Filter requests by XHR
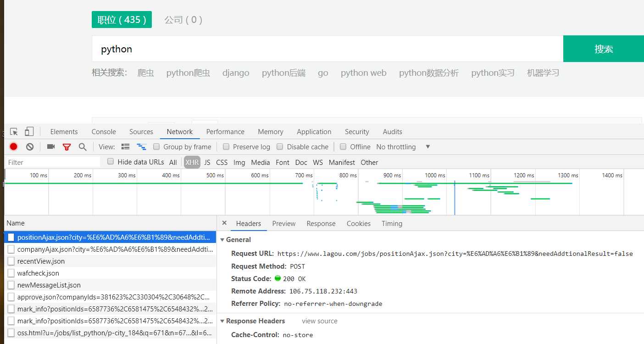Image resolution: width=644 pixels, height=344 pixels. 192,163
